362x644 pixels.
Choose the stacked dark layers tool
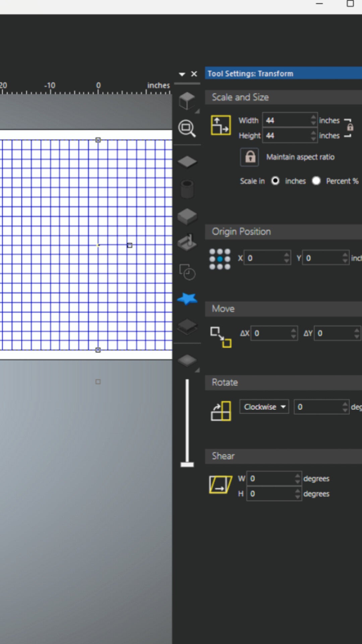(187, 326)
